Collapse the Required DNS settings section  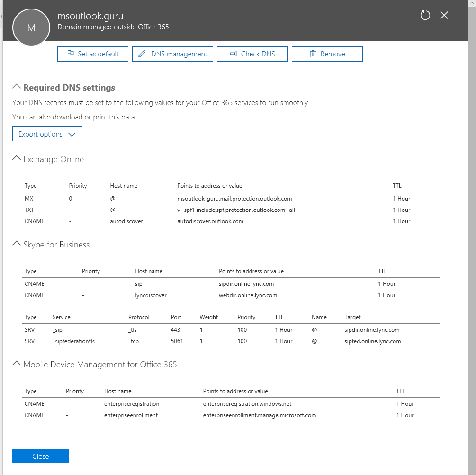click(x=16, y=86)
